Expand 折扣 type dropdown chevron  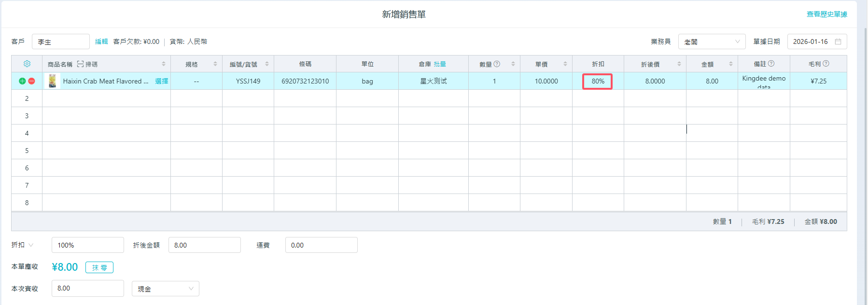31,245
